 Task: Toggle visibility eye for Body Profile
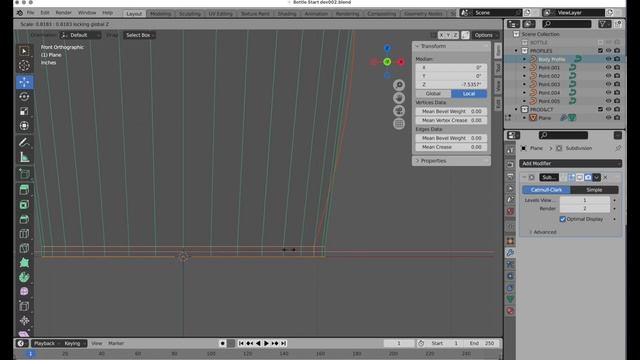click(609, 59)
